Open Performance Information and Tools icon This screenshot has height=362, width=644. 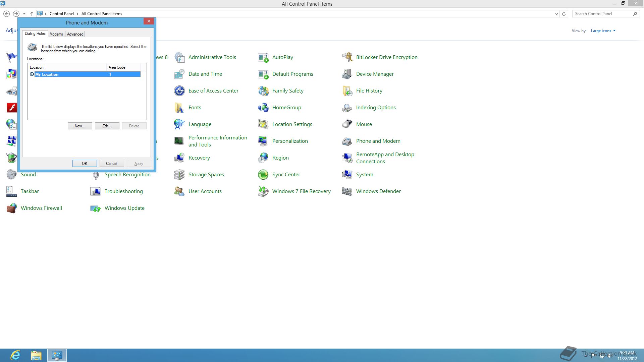click(x=179, y=141)
